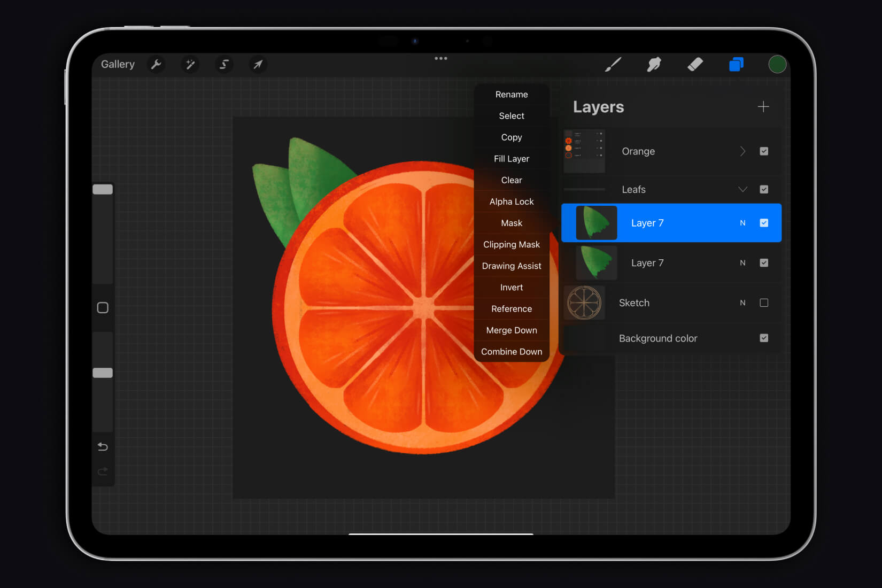Open the Actions wrench menu
The height and width of the screenshot is (588, 882).
click(156, 65)
